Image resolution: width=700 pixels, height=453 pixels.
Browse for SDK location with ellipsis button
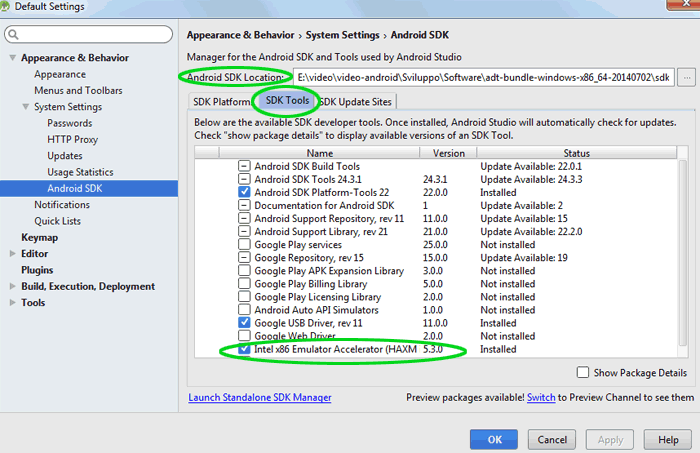coord(687,77)
